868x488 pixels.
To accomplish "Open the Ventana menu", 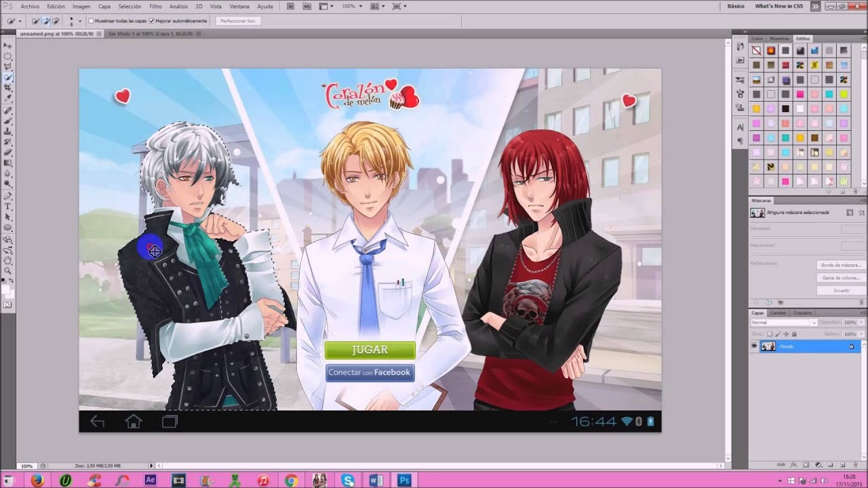I will 239,6.
